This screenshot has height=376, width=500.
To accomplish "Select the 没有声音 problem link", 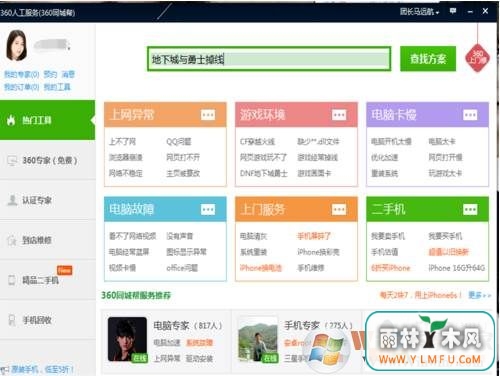I will (x=180, y=236).
